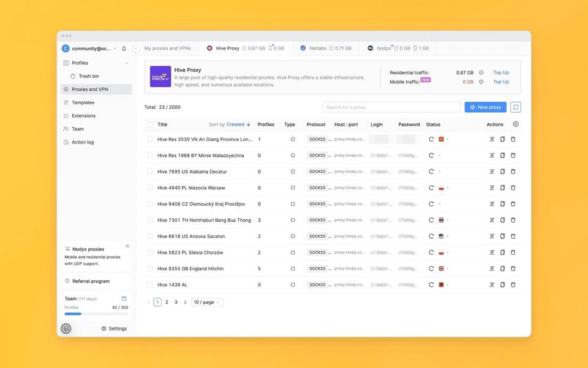Switch to the Nodyx tab
This screenshot has width=588, height=368.
point(398,48)
